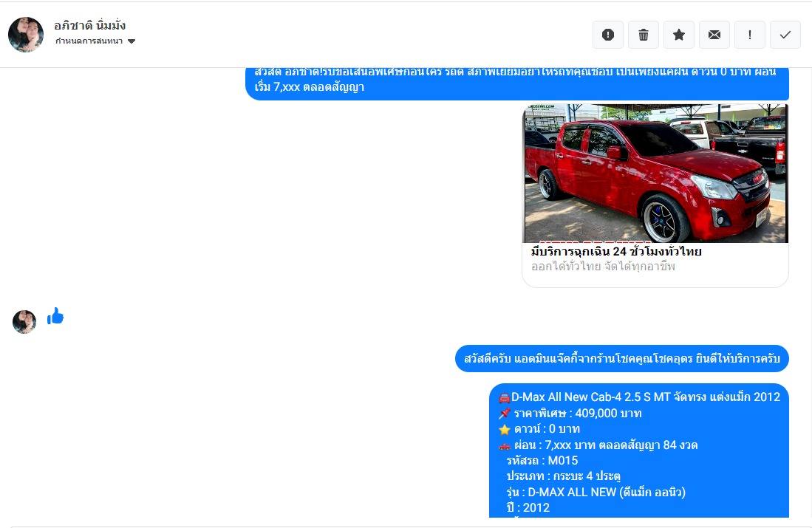Flag conversation with single exclamation mark button
This screenshot has height=528, width=812.
point(750,35)
